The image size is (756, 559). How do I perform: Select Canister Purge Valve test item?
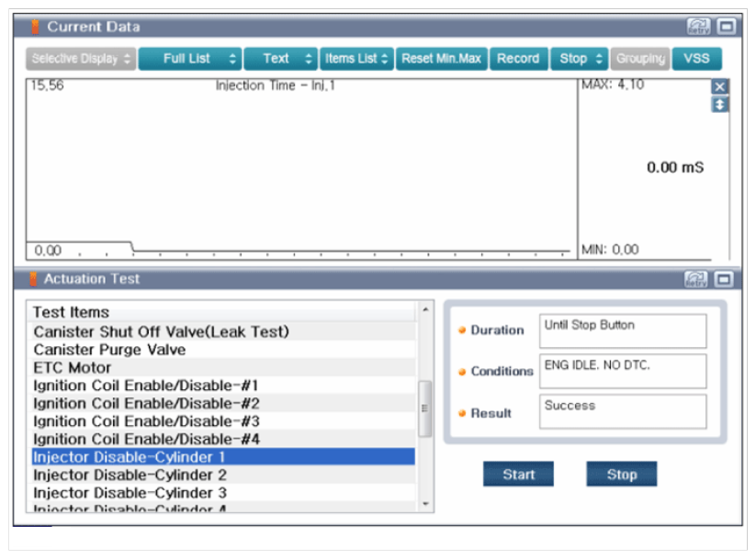109,350
